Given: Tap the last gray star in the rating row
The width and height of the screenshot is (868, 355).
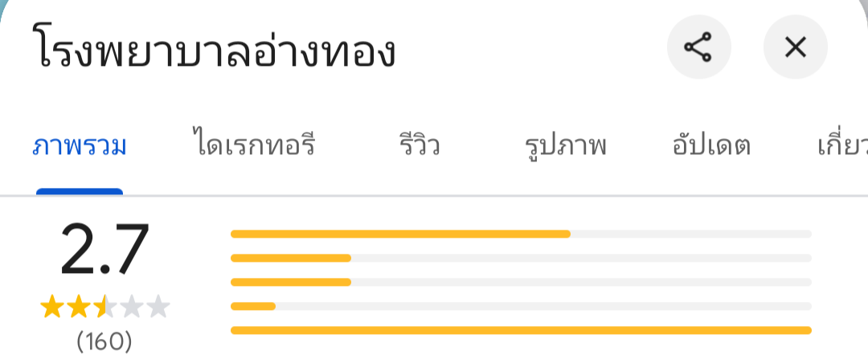Looking at the screenshot, I should coord(159,306).
